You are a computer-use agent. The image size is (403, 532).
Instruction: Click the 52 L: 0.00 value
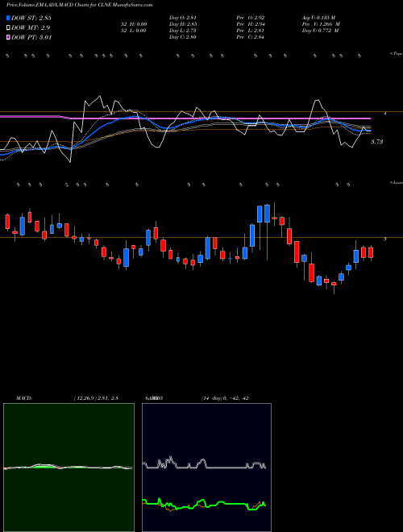click(133, 31)
